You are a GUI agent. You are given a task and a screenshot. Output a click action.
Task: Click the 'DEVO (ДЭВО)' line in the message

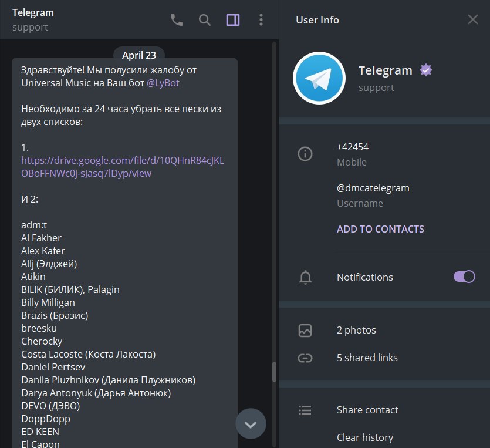click(50, 406)
